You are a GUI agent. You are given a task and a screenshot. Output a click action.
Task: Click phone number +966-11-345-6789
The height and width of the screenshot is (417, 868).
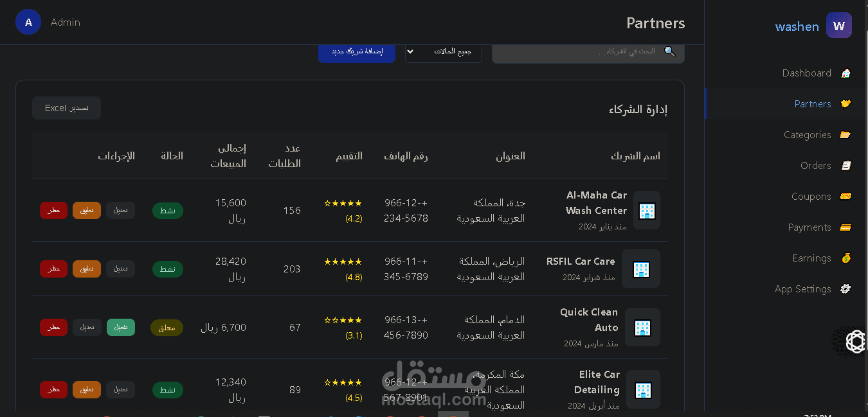pyautogui.click(x=406, y=269)
